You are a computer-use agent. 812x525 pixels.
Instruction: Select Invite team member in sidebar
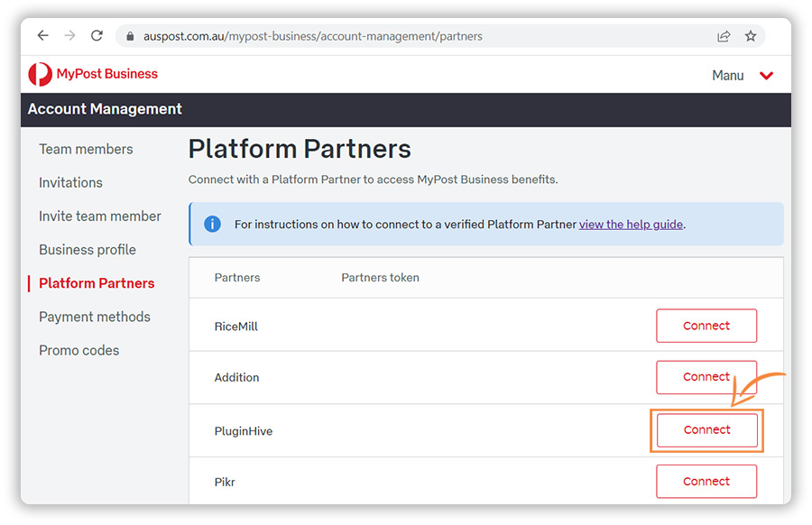100,216
